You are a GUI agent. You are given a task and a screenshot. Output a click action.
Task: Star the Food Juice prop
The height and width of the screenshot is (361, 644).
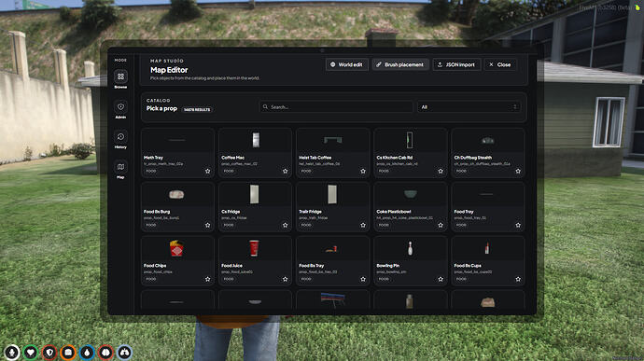(x=285, y=279)
